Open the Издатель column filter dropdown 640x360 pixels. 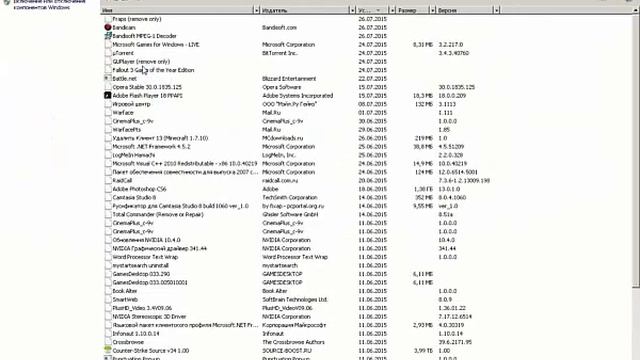pyautogui.click(x=352, y=10)
